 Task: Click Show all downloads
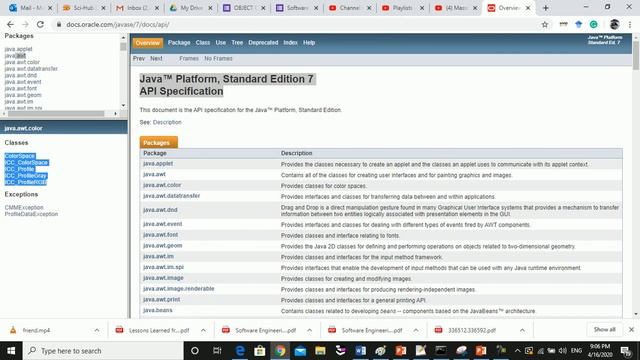(604, 329)
